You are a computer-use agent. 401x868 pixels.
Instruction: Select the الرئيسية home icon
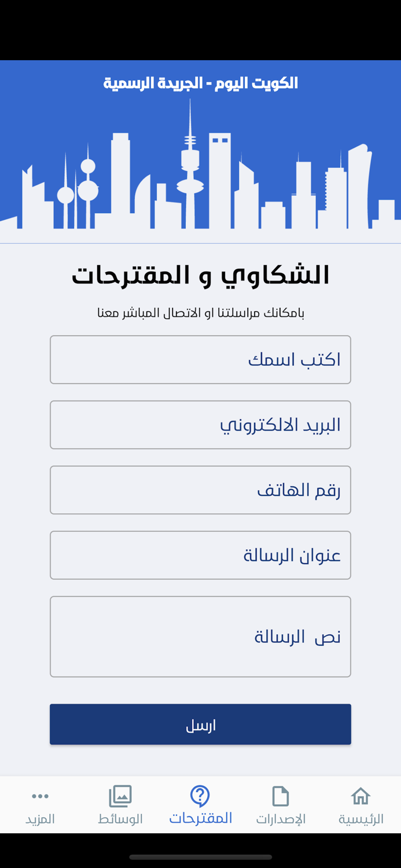(360, 796)
